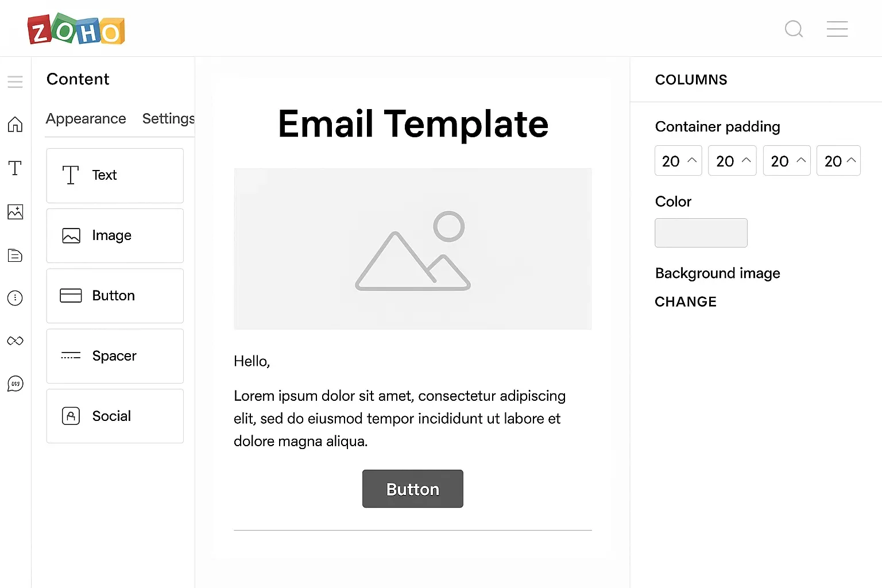Viewport: 882px width, 588px height.
Task: Open the top-right hamburger menu
Action: (x=837, y=29)
